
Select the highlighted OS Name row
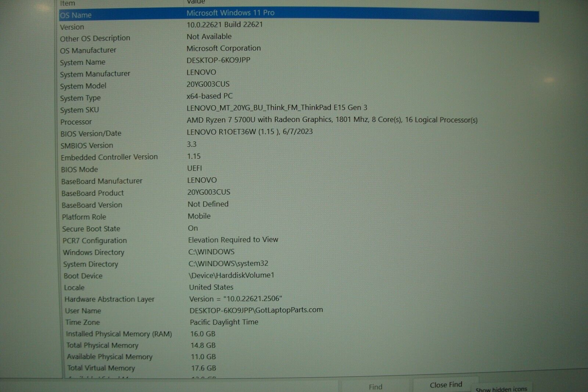click(299, 15)
